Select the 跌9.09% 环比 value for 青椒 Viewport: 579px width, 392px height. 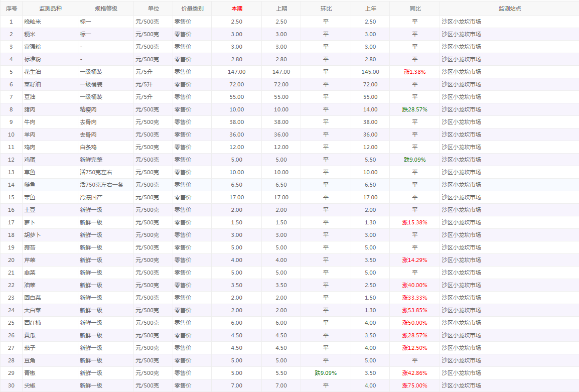tap(326, 373)
